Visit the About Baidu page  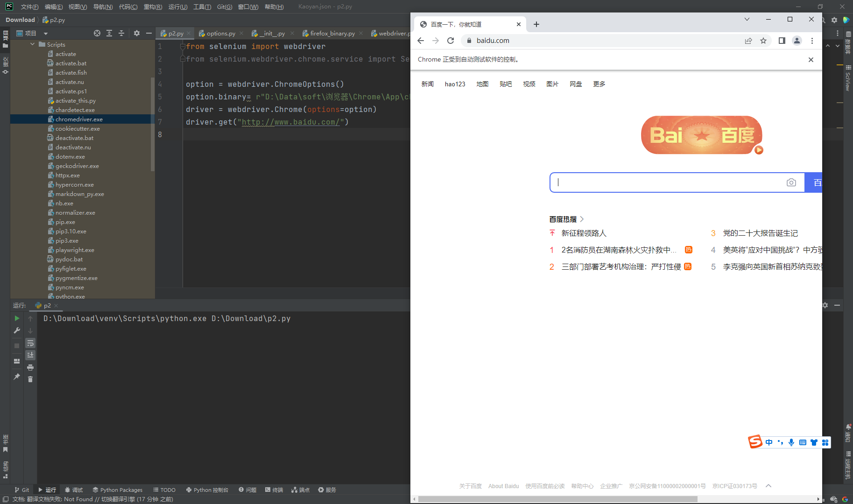503,486
